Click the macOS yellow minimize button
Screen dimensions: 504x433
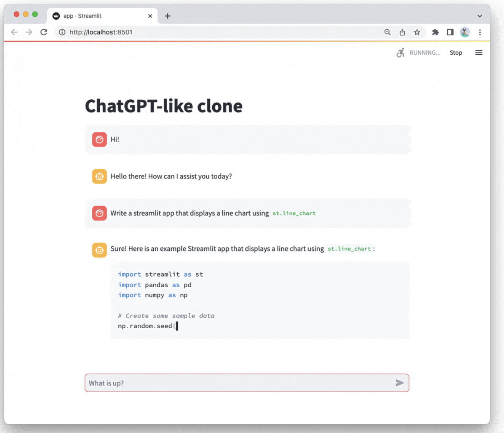pos(26,14)
